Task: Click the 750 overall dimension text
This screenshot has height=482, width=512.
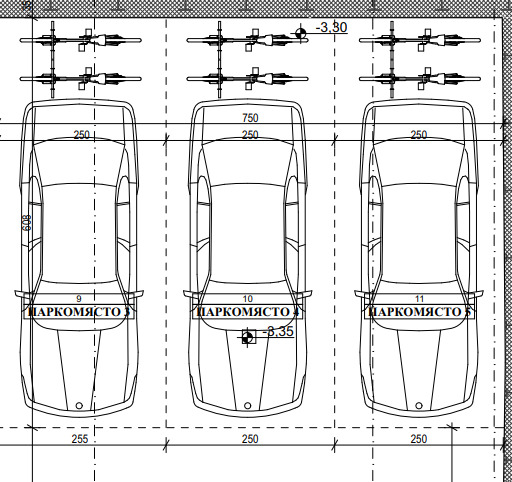Action: pos(250,118)
